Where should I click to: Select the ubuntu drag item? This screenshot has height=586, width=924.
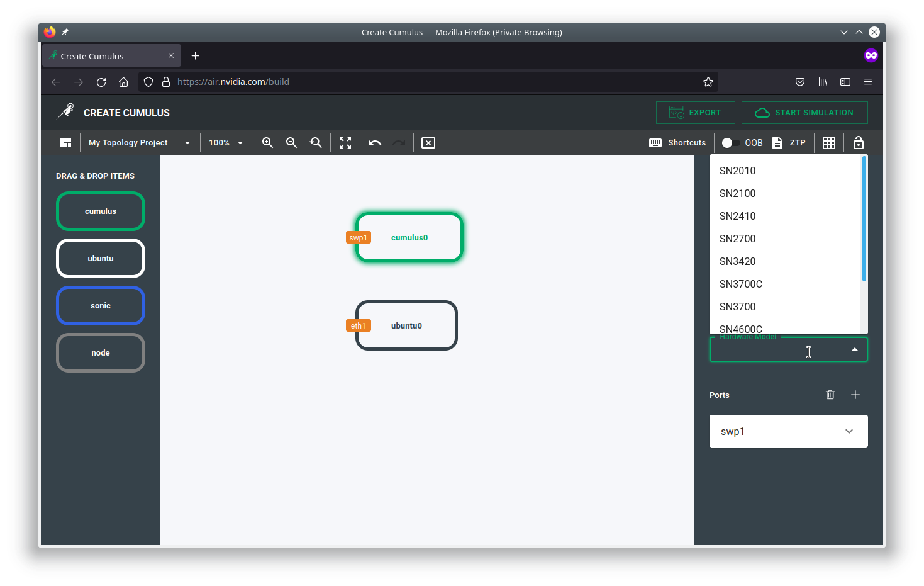click(x=101, y=259)
